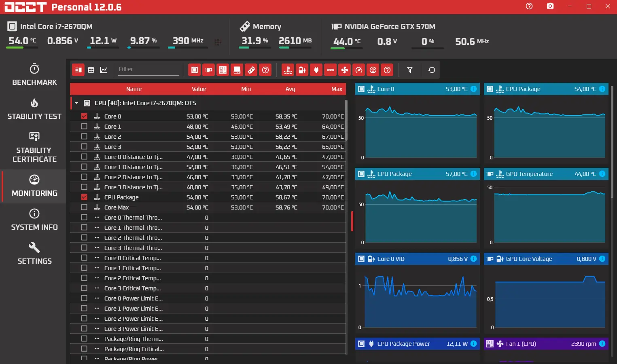Sort by the Avg column header

tap(290, 89)
